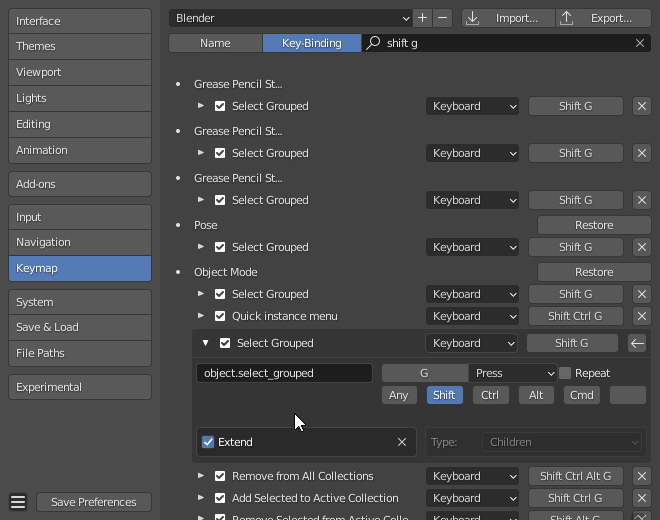The image size is (660, 520).
Task: Remove the Pose Select Grouped keymap item
Action: click(642, 247)
